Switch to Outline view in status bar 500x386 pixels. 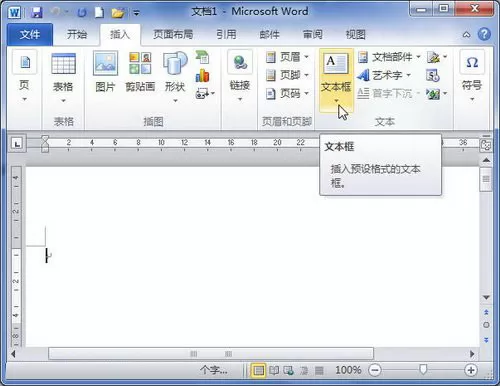(x=304, y=370)
